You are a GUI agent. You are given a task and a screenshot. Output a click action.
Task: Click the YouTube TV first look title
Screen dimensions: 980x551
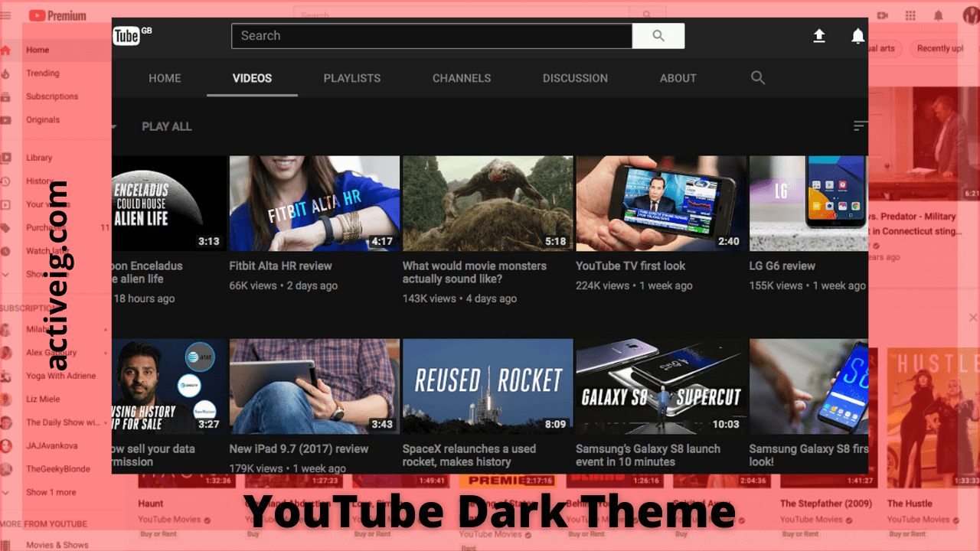pos(631,266)
